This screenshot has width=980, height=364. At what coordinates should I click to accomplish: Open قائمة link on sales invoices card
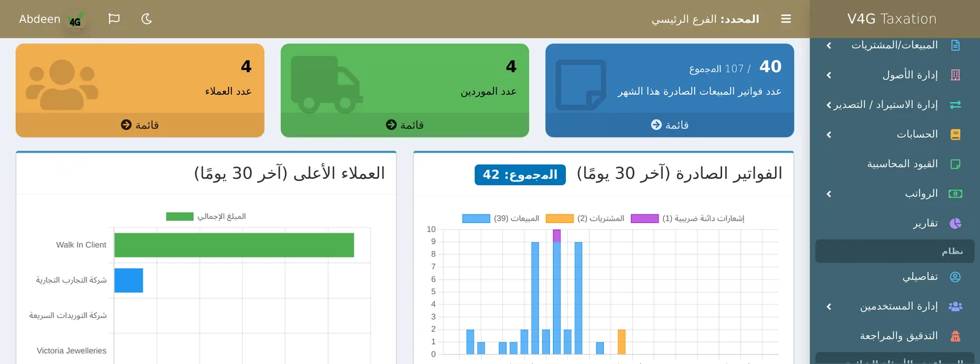[x=677, y=125]
